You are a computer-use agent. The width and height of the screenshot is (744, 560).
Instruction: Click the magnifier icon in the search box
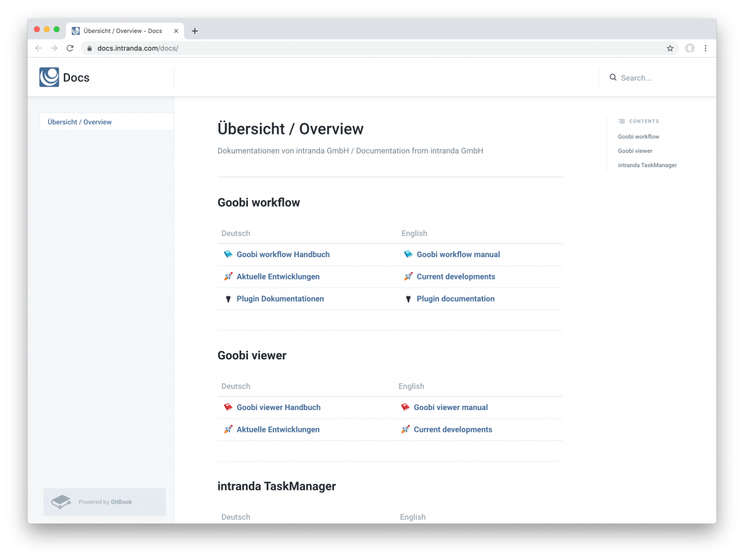click(613, 77)
